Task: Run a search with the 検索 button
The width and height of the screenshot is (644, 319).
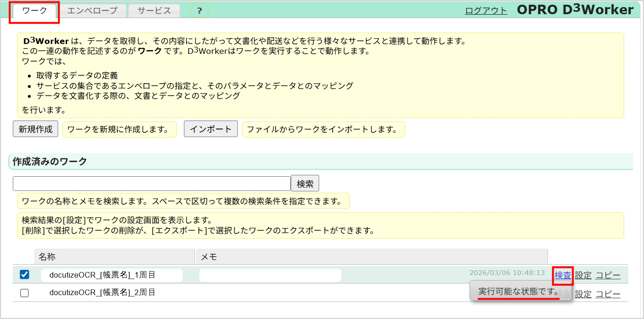Action: 305,183
